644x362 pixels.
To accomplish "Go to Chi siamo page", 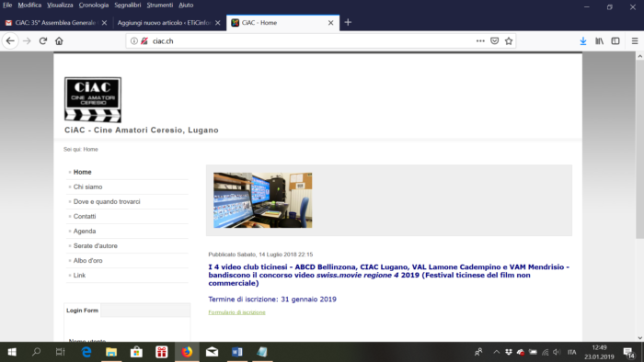I will (x=88, y=187).
